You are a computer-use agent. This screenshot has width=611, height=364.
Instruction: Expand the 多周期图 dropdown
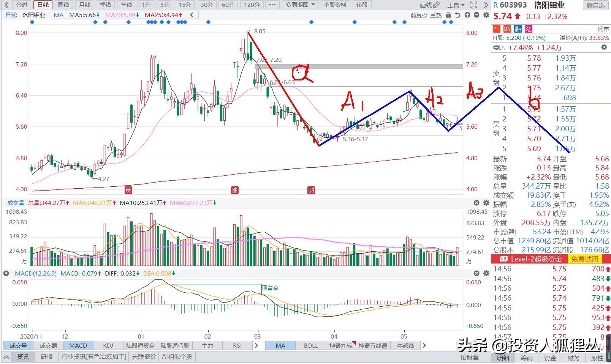tap(300, 5)
